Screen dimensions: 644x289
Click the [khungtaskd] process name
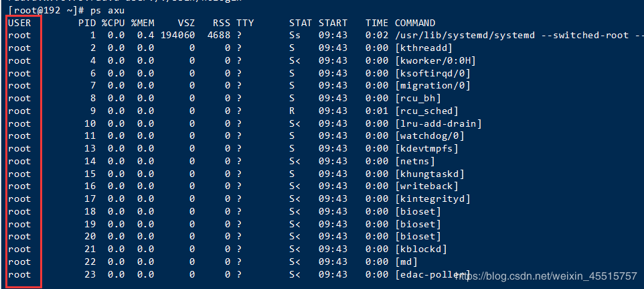pyautogui.click(x=429, y=174)
